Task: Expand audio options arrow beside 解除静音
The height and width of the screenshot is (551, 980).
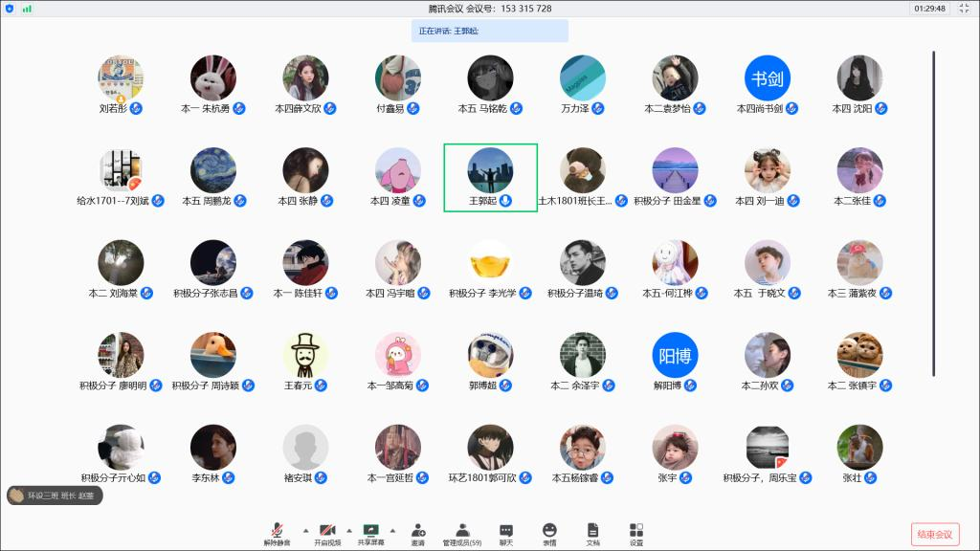Action: 305,529
